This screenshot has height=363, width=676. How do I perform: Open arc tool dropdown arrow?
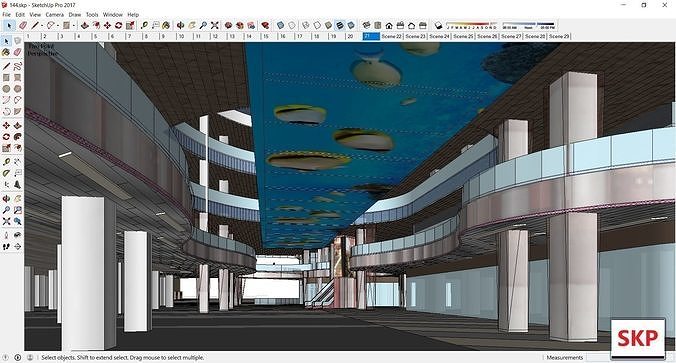pos(58,26)
